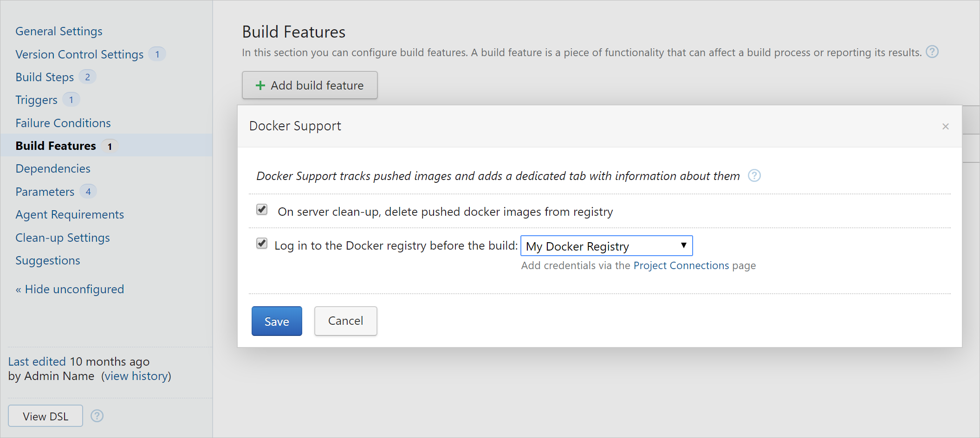This screenshot has width=980, height=438.
Task: Cancel the Docker Support configuration
Action: point(345,321)
